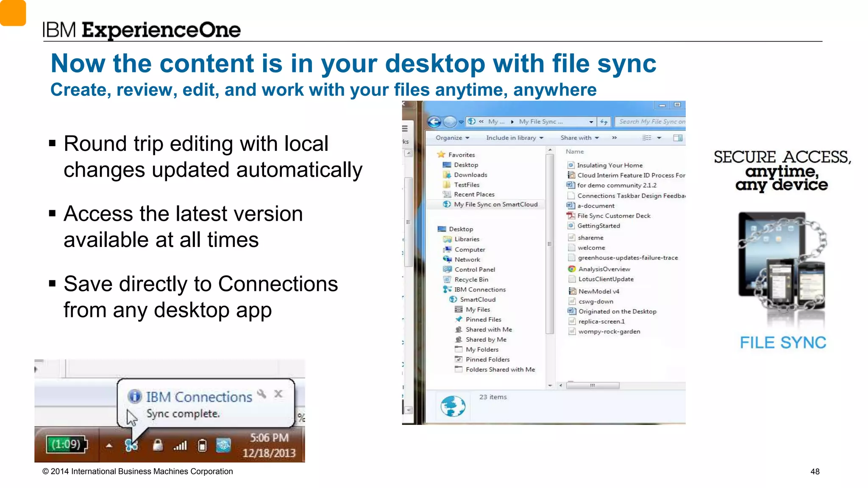Click the battery tray icon
This screenshot has width=868, height=488.
click(x=202, y=445)
